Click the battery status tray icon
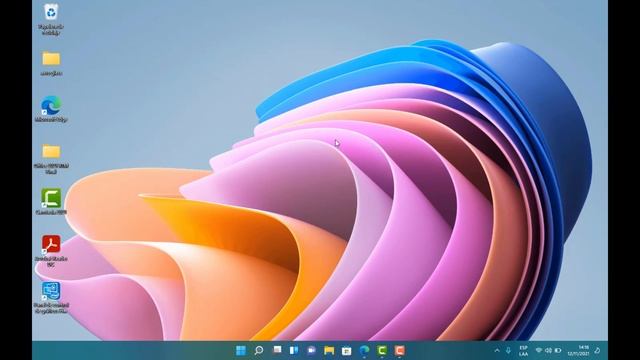The width and height of the screenshot is (640, 360). point(558,351)
